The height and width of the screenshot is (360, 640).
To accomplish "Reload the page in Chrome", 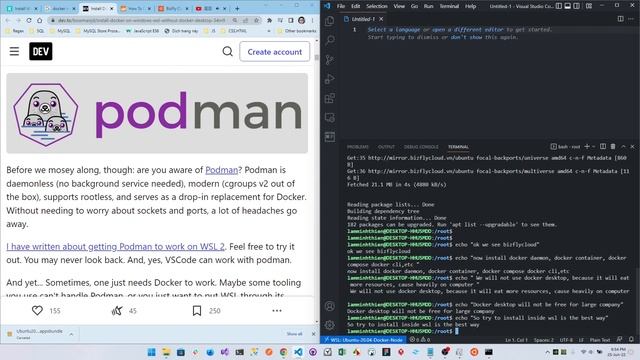I will coord(29,20).
